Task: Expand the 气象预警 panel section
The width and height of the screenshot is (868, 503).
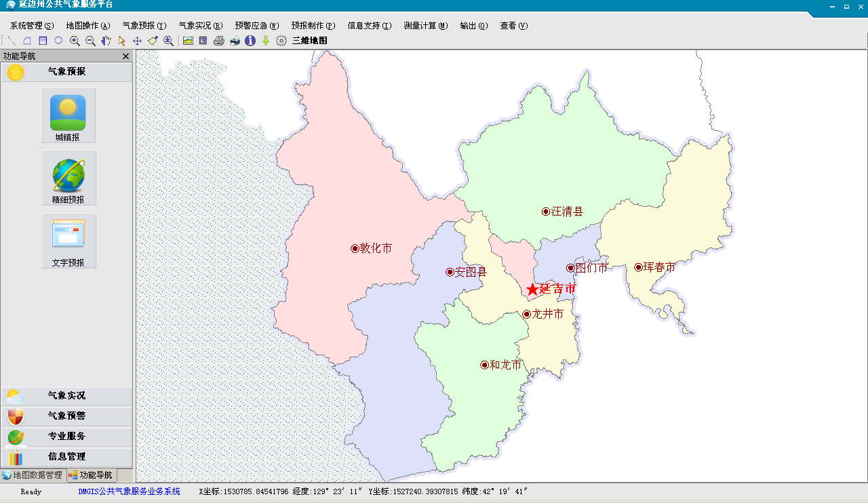Action: click(68, 416)
